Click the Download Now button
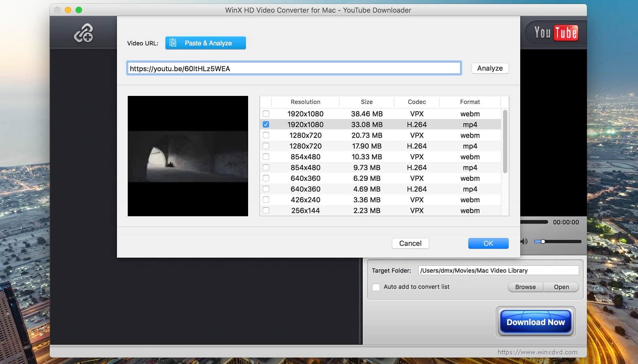Screen dimensions: 638x364 coord(535,322)
